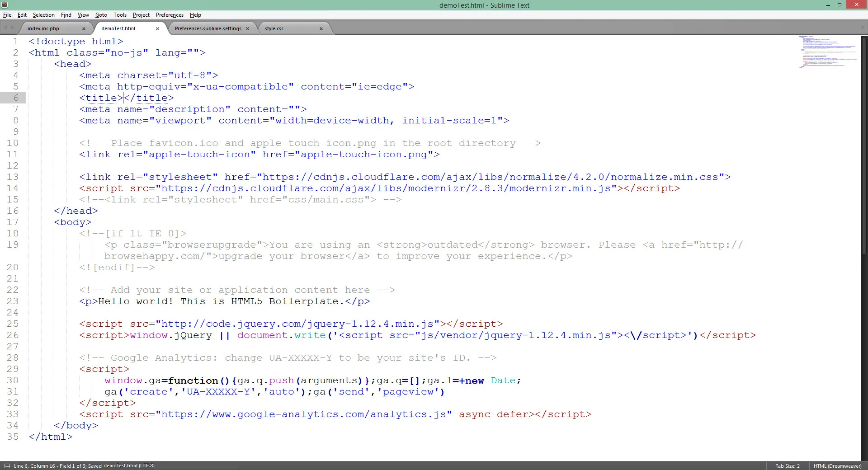This screenshot has height=470, width=868.
Task: Click line number 6 in the gutter
Action: click(x=16, y=98)
